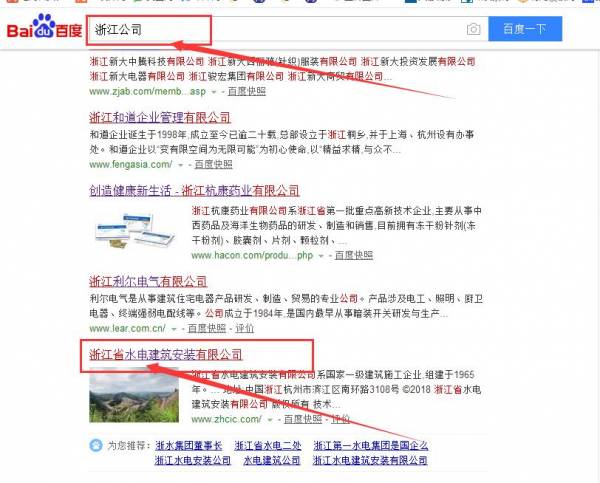The width and height of the screenshot is (600, 483).
Task: Open 浙江省水电建筑安装有限公司 result
Action: coord(166,354)
